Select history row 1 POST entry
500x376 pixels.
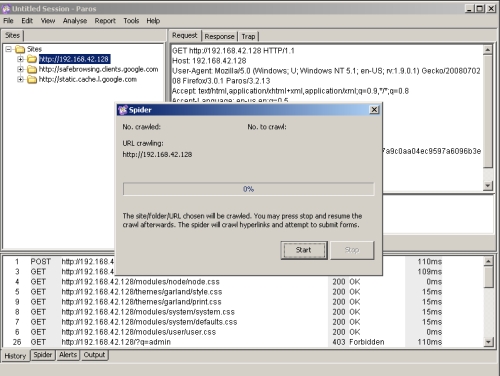(59, 262)
